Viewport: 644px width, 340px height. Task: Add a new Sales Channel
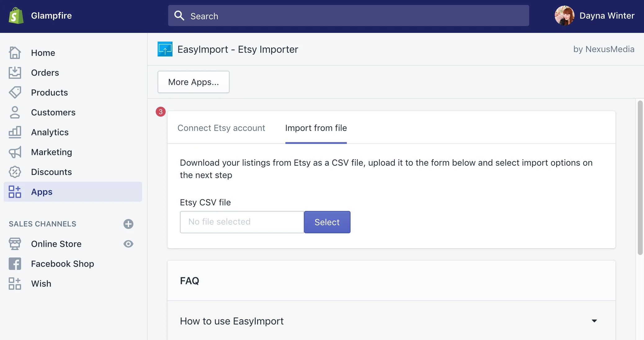pyautogui.click(x=128, y=223)
